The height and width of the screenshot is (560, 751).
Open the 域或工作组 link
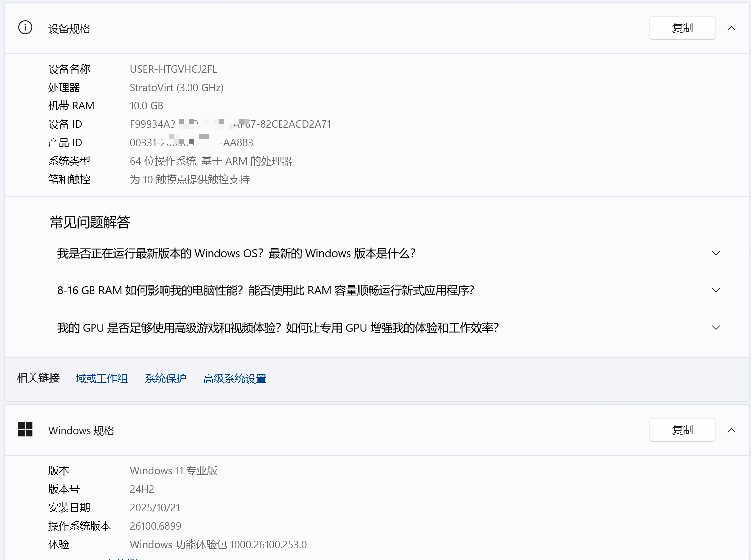(101, 379)
